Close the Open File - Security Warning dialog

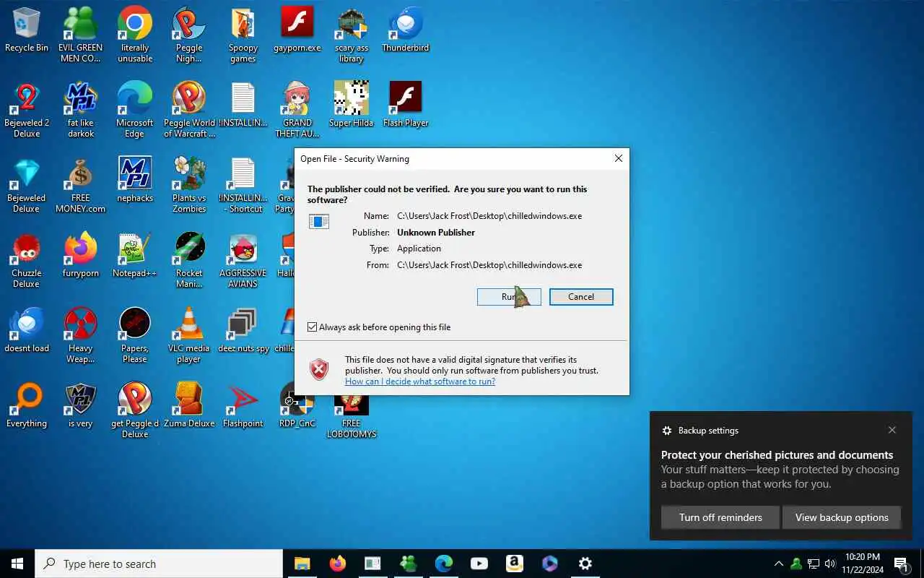click(x=619, y=158)
